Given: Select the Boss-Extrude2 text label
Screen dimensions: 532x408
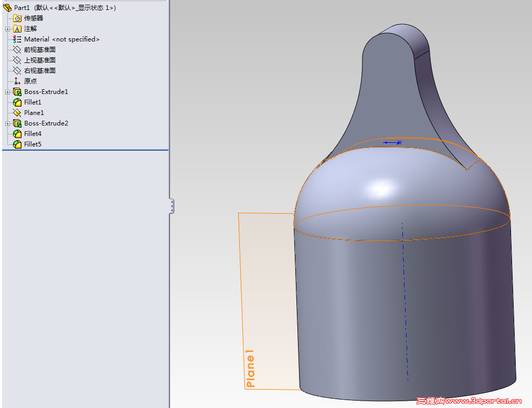Looking at the screenshot, I should tap(46, 123).
